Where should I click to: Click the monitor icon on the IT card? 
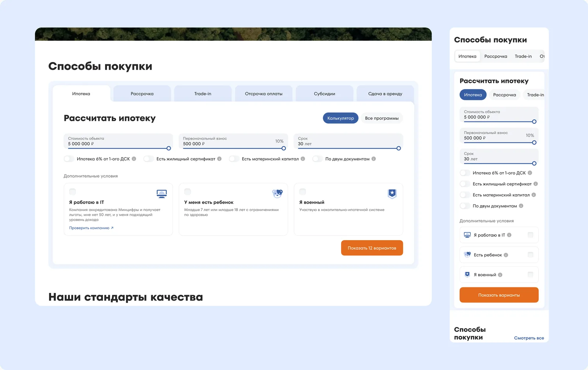(162, 193)
